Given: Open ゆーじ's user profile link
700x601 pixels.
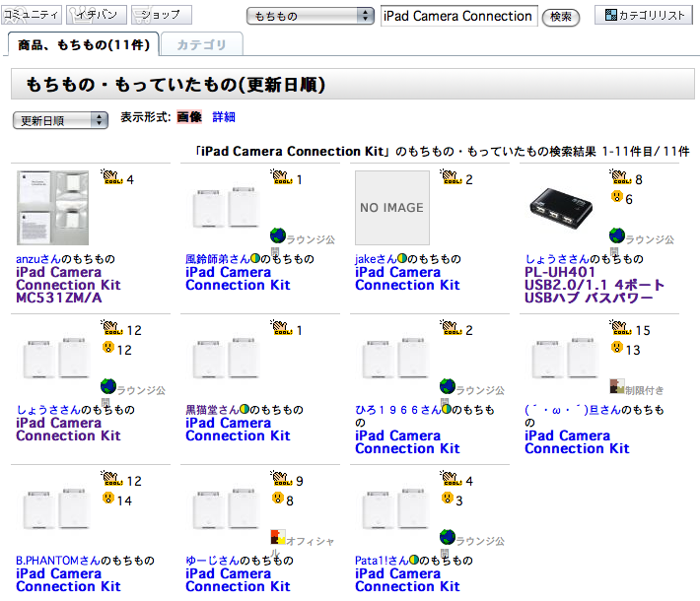Looking at the screenshot, I should 213,561.
